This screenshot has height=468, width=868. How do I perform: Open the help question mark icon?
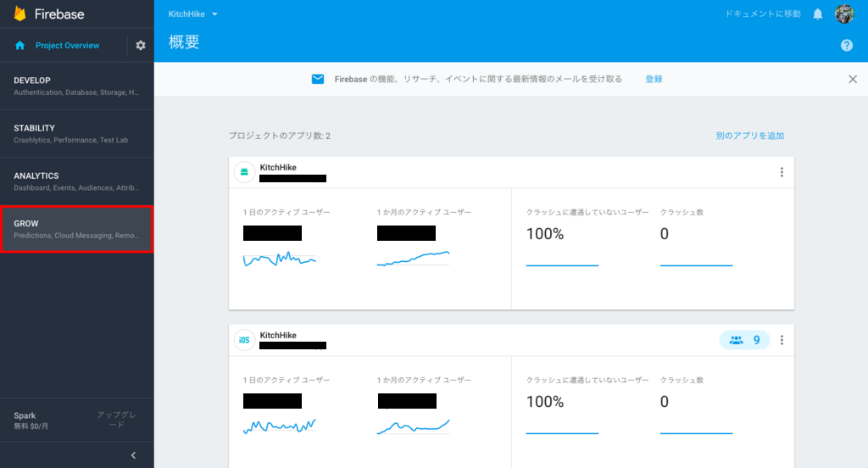847,46
